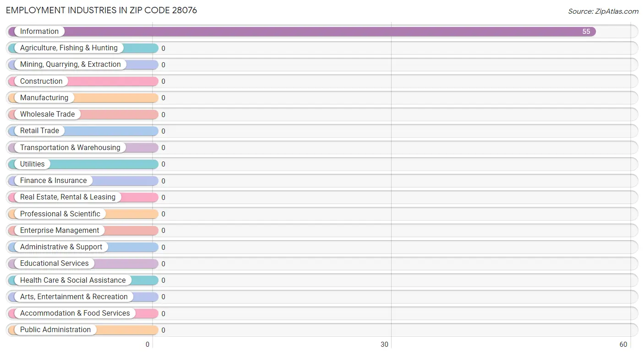Click the Mining, Quarrying, & Extraction label
644x355 pixels.
pyautogui.click(x=71, y=65)
